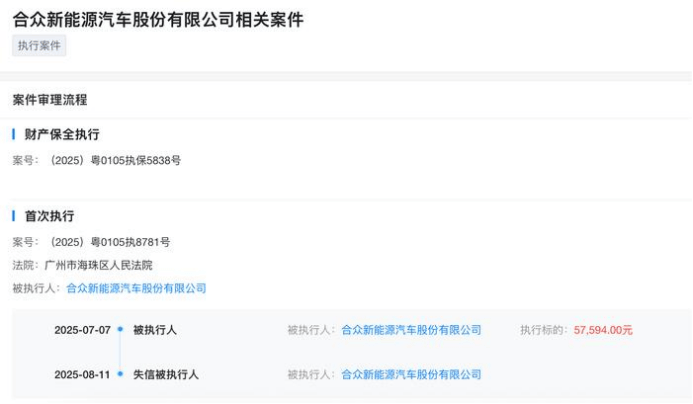693x404 pixels.
Task: Click the 2025-08-11 date text
Action: [x=82, y=375]
